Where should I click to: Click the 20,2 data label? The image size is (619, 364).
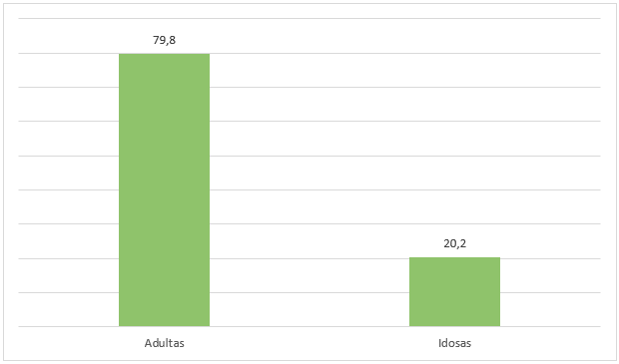(x=455, y=243)
